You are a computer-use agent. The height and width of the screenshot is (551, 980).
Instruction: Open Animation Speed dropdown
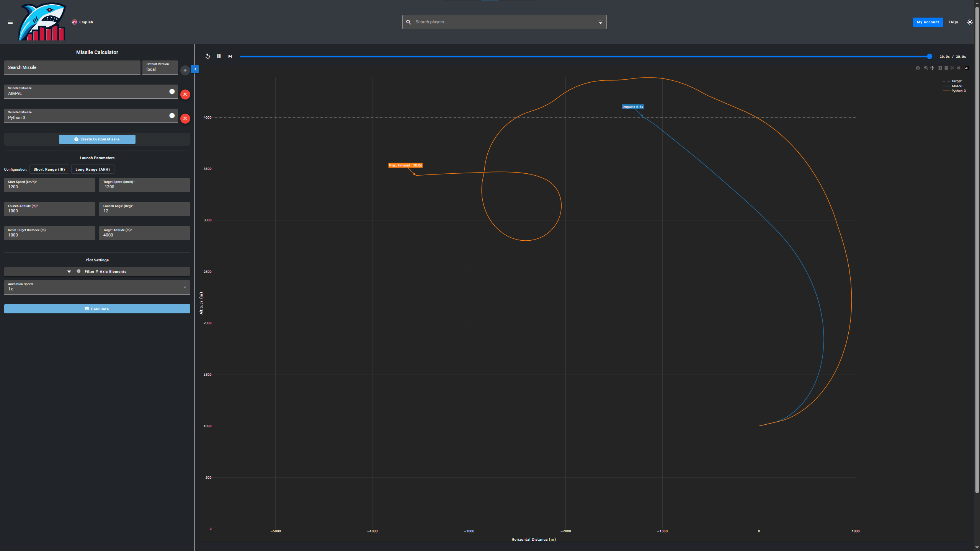(97, 287)
